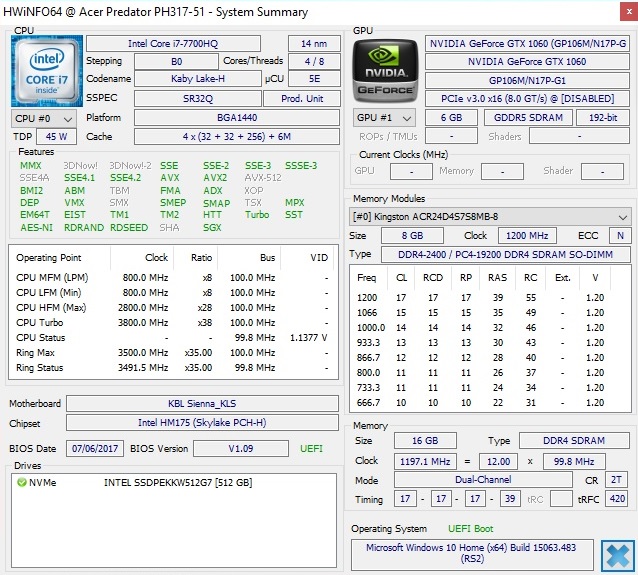Click the CR 2T value field
Viewport: 638px width, 575px height.
coord(617,480)
